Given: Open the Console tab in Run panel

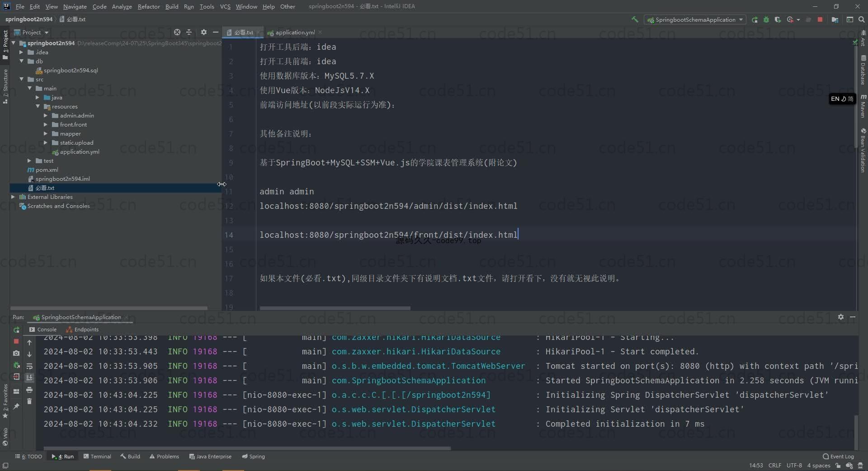Looking at the screenshot, I should pos(43,330).
